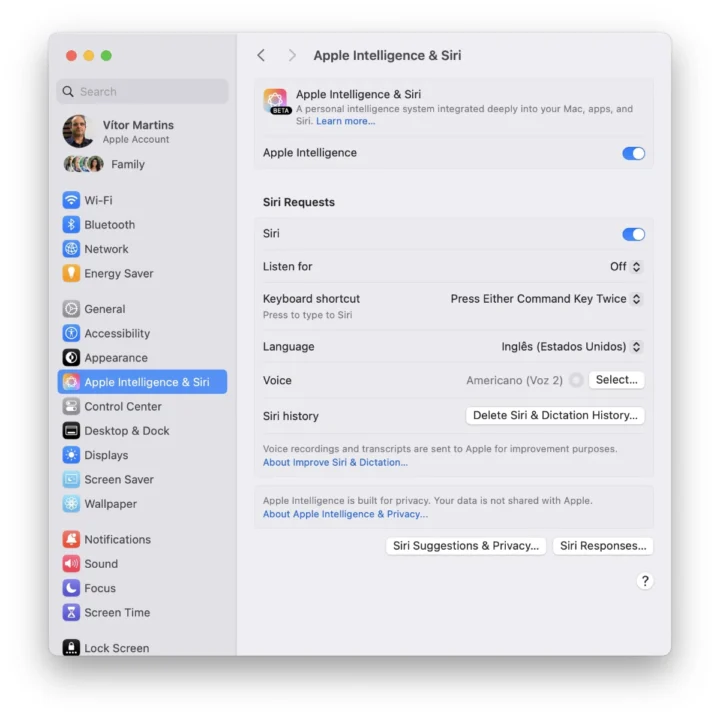Click the Accessibility icon in sidebar
Viewport: 720px width, 720px height.
coord(71,333)
